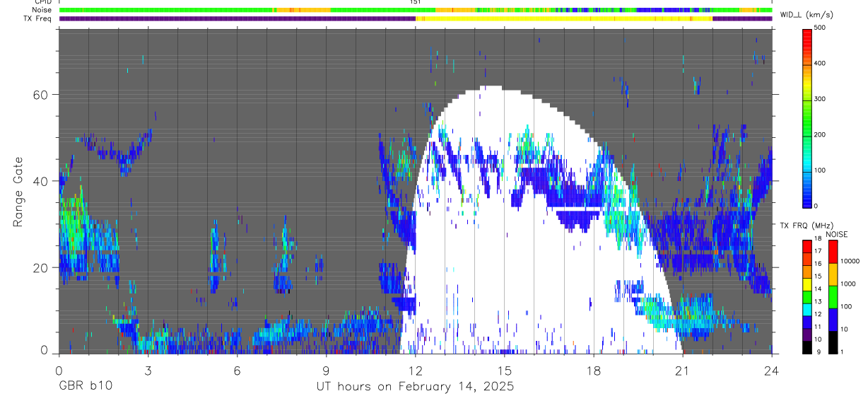Click the '10000' label on the NOISE legend
The image size is (868, 401).
click(849, 261)
